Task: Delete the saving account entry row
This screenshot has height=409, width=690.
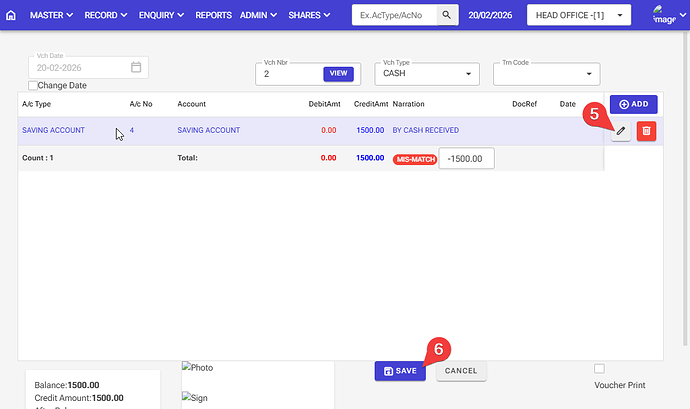Action: (x=646, y=131)
